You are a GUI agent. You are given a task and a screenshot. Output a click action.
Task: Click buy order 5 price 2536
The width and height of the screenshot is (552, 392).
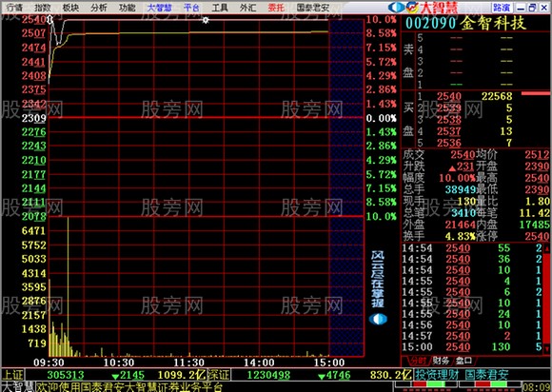click(449, 143)
